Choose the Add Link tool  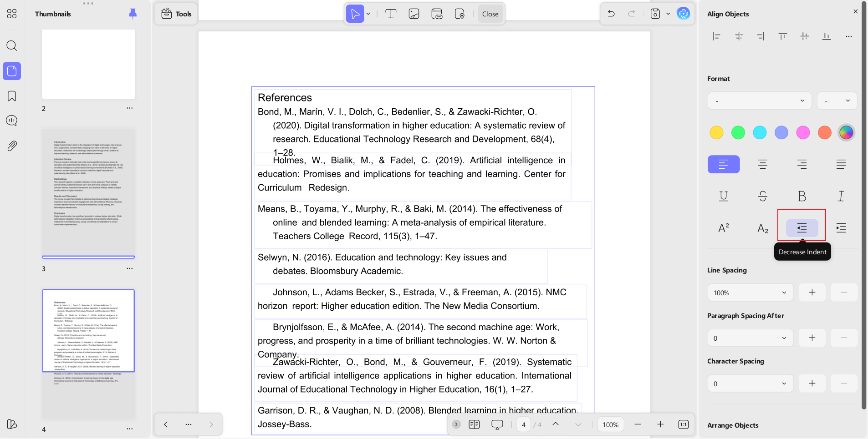437,14
